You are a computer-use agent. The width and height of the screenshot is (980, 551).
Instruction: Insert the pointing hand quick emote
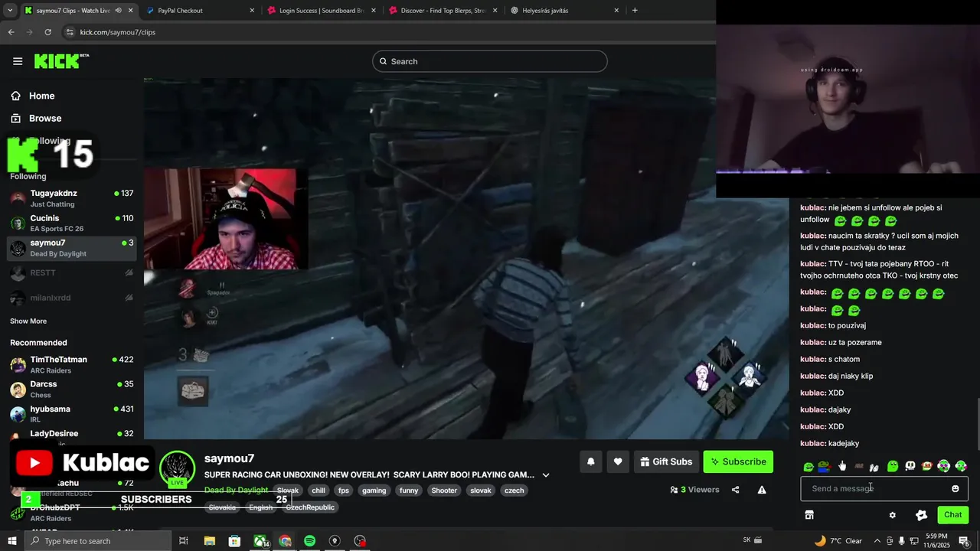tap(842, 466)
